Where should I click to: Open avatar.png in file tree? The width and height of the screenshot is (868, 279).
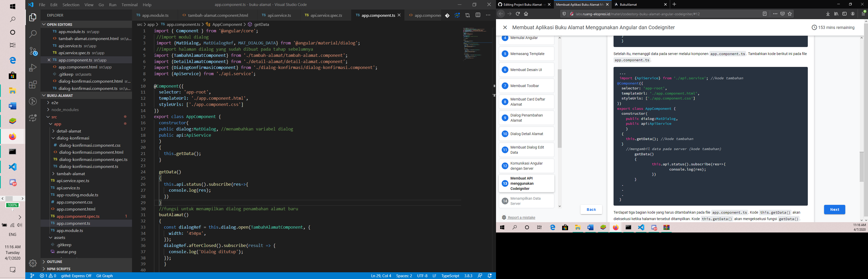coord(66,252)
